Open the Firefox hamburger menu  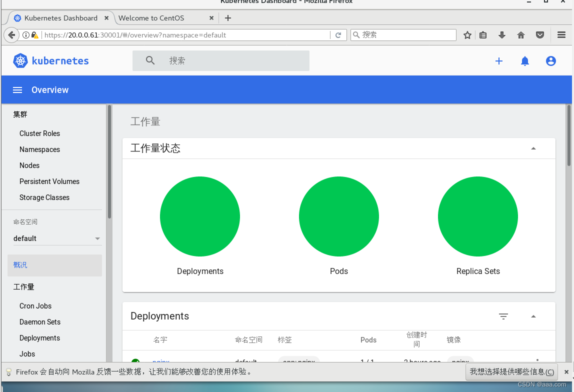coord(561,35)
